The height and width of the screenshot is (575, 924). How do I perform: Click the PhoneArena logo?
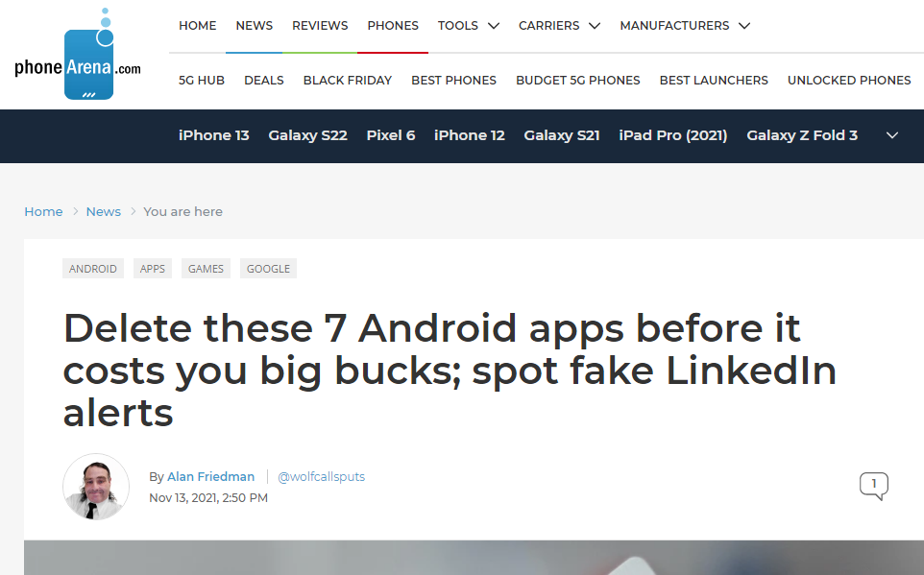coord(78,54)
